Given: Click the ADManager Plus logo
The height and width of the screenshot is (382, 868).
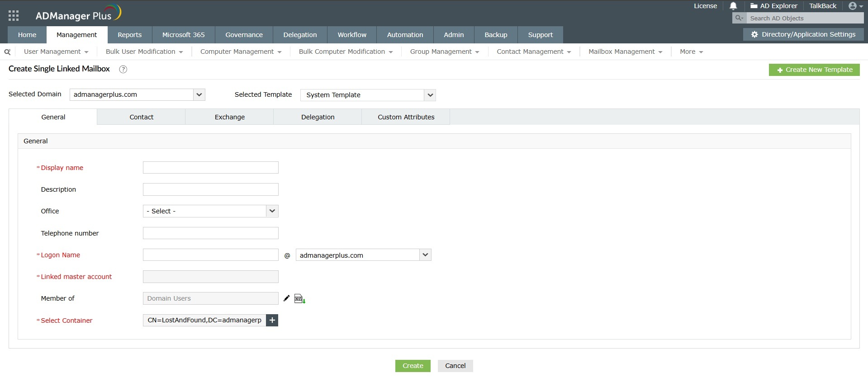Looking at the screenshot, I should click(78, 14).
